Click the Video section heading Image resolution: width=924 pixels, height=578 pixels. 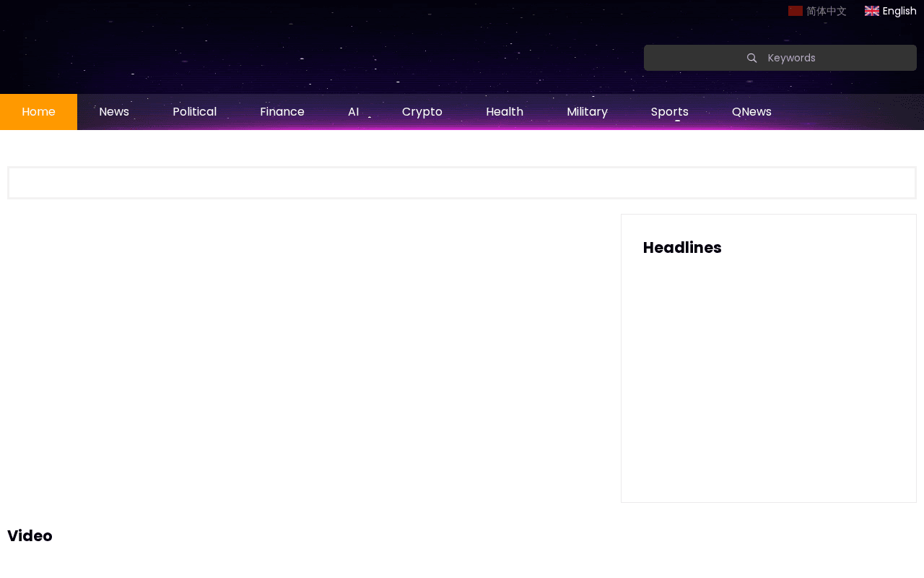tap(30, 535)
